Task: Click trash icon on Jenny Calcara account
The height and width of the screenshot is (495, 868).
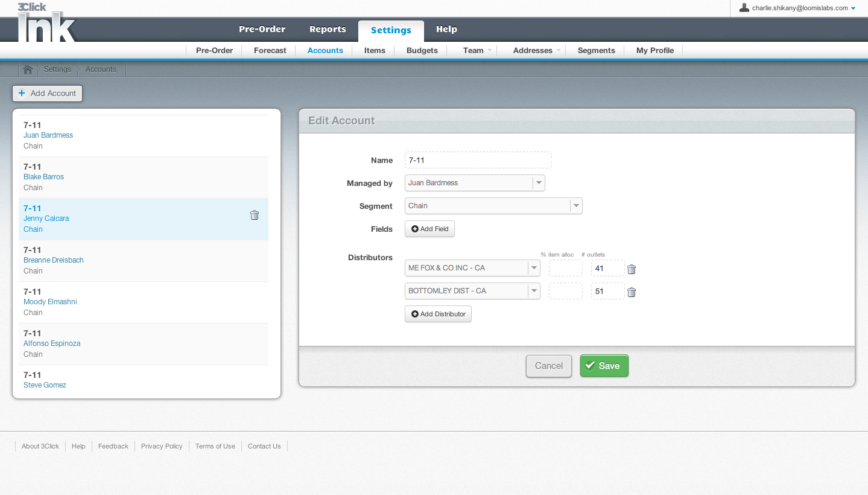Action: point(255,215)
